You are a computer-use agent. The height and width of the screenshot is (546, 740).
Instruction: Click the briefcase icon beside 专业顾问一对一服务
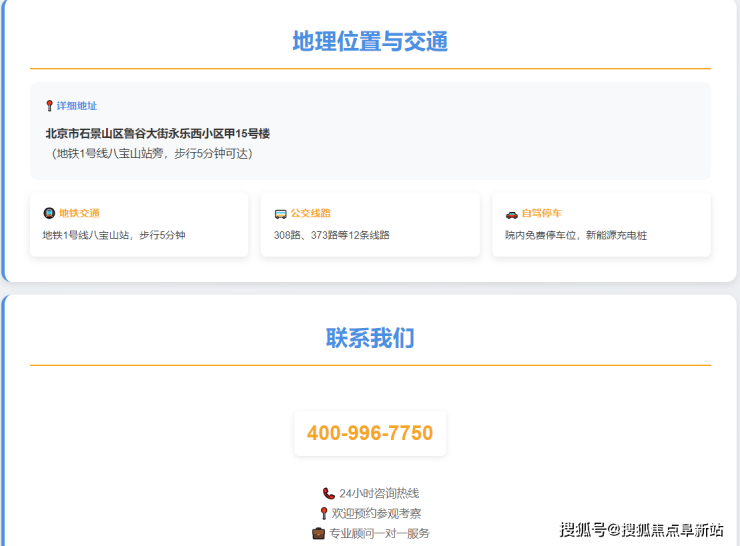[x=318, y=533]
